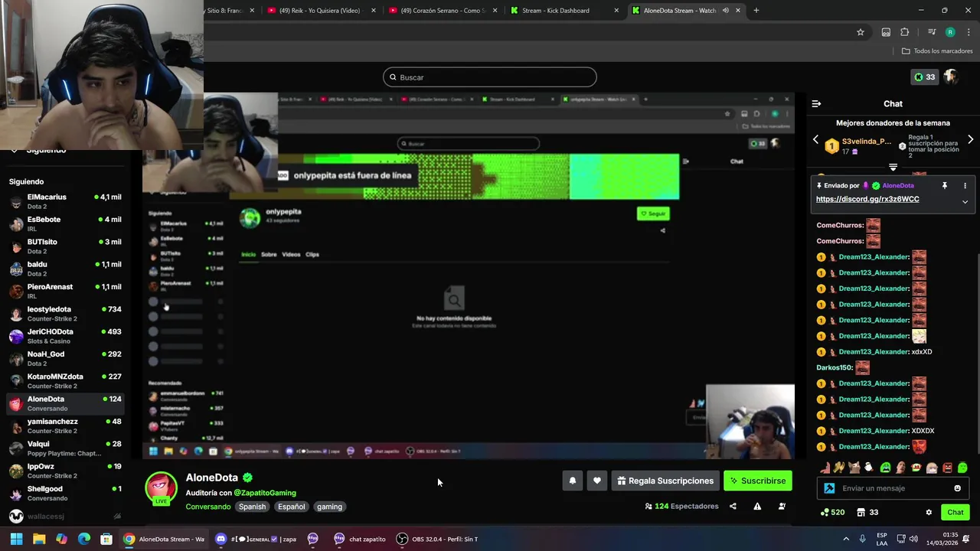Share the stream with the share icon
Screen dimensions: 980x551
click(733, 506)
